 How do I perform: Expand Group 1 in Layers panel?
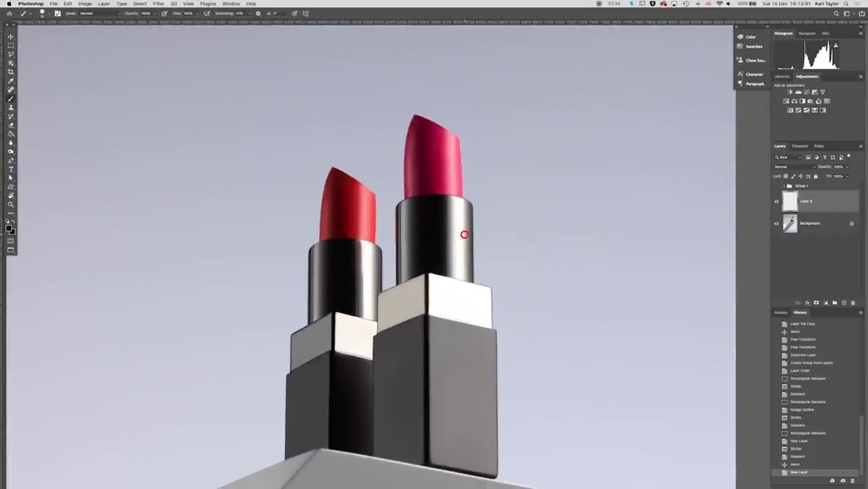pos(783,186)
